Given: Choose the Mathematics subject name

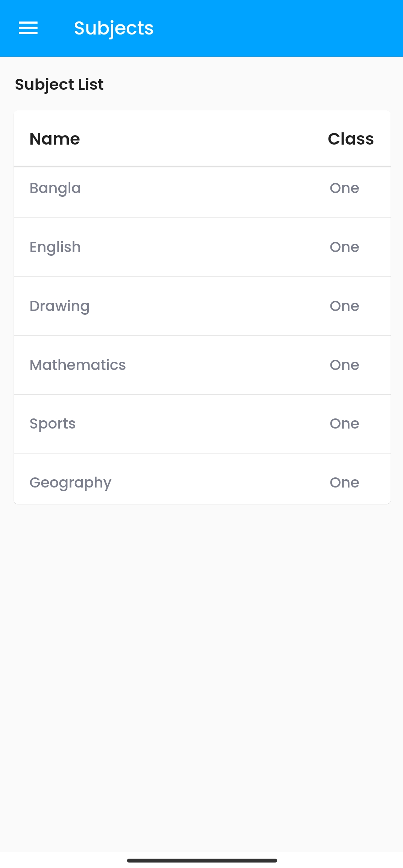Looking at the screenshot, I should [x=78, y=365].
